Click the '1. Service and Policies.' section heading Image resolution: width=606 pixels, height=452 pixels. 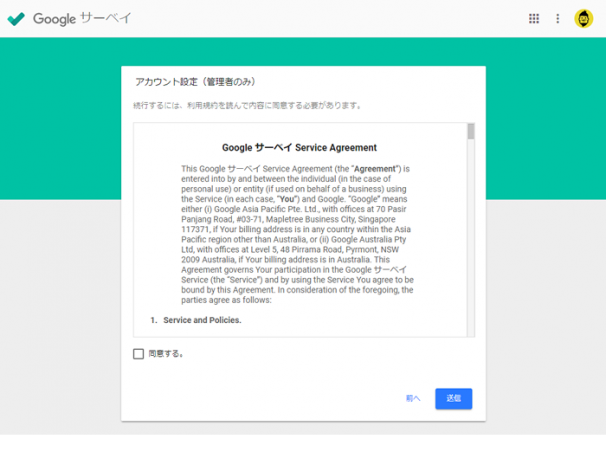click(x=196, y=320)
